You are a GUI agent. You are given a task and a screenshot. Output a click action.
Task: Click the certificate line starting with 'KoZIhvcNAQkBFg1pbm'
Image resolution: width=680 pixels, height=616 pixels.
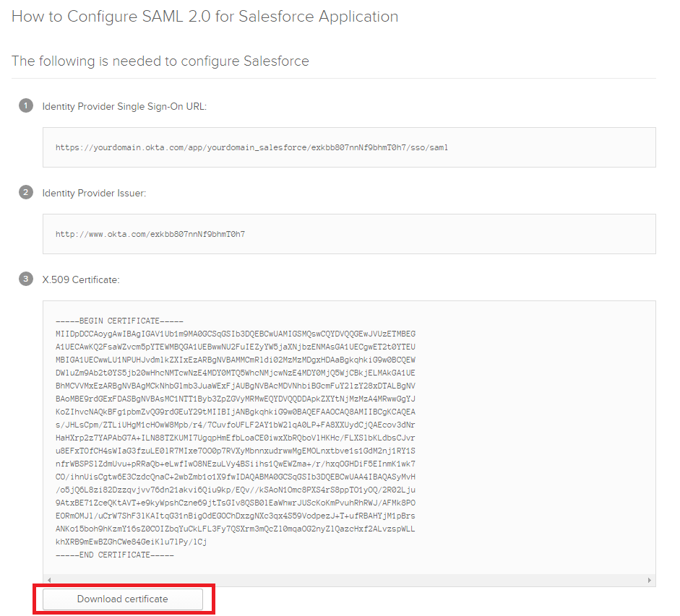click(236, 412)
